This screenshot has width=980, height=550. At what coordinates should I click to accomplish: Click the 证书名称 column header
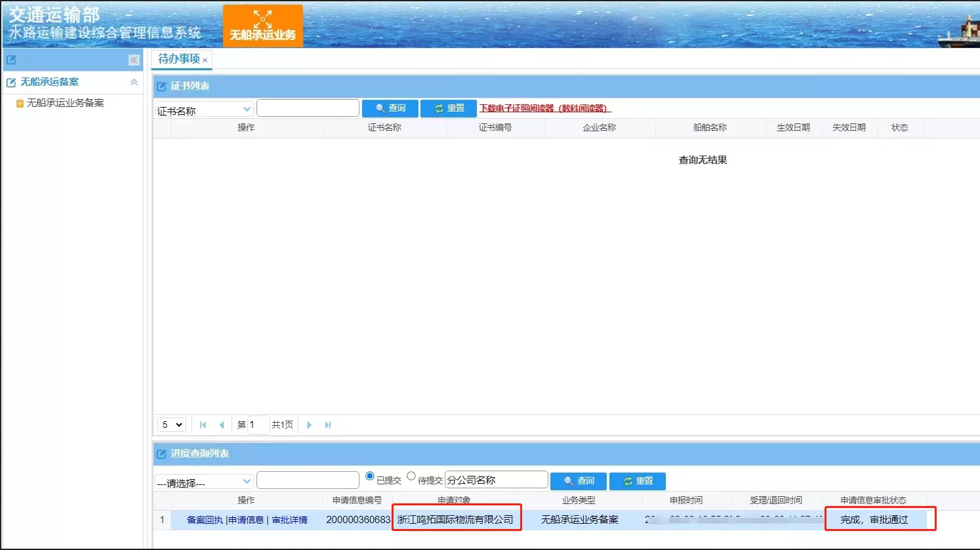point(384,128)
